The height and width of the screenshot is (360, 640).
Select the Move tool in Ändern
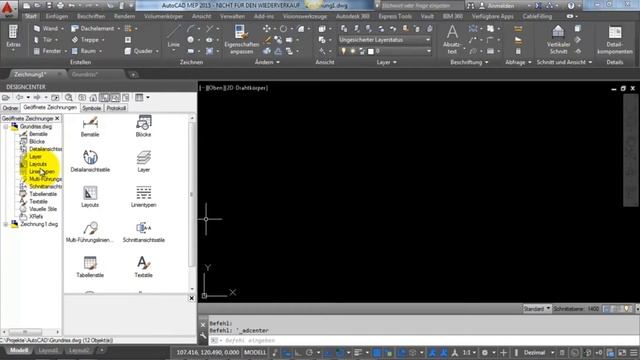pos(267,29)
